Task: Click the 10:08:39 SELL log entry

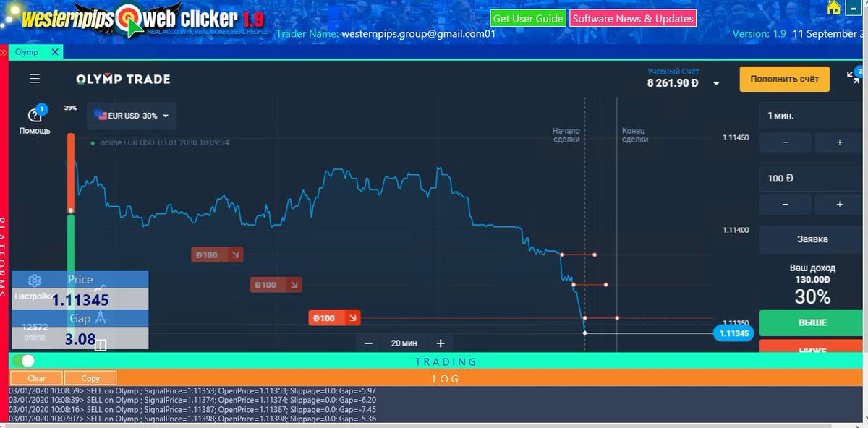Action: [192, 400]
